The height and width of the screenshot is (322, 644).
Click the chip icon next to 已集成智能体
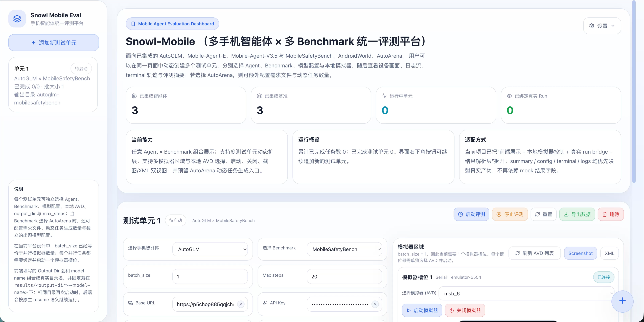tap(134, 96)
